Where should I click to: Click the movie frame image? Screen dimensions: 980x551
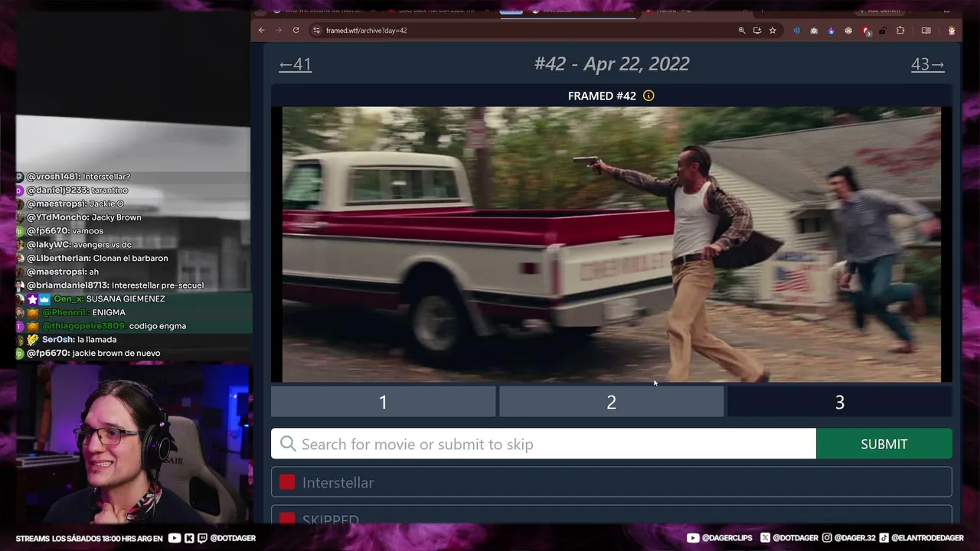pos(612,244)
